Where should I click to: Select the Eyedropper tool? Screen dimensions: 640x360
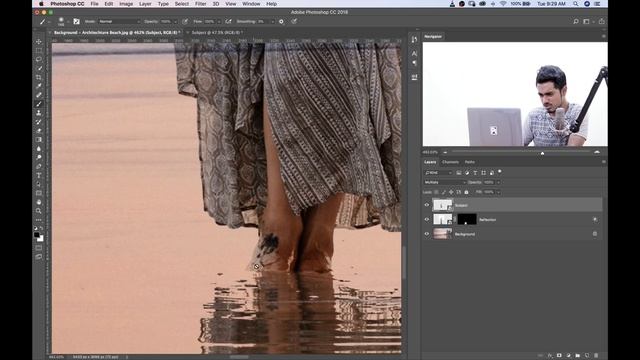coord(39,86)
